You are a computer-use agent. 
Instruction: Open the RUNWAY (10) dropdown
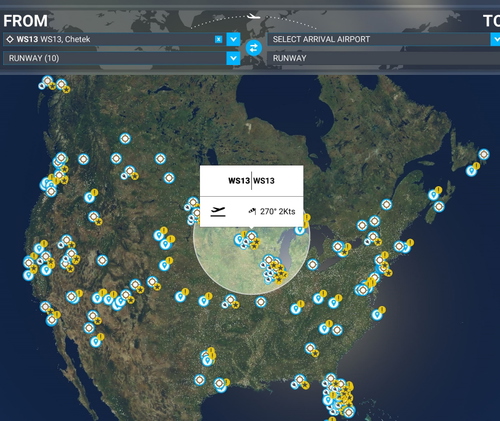[122, 58]
